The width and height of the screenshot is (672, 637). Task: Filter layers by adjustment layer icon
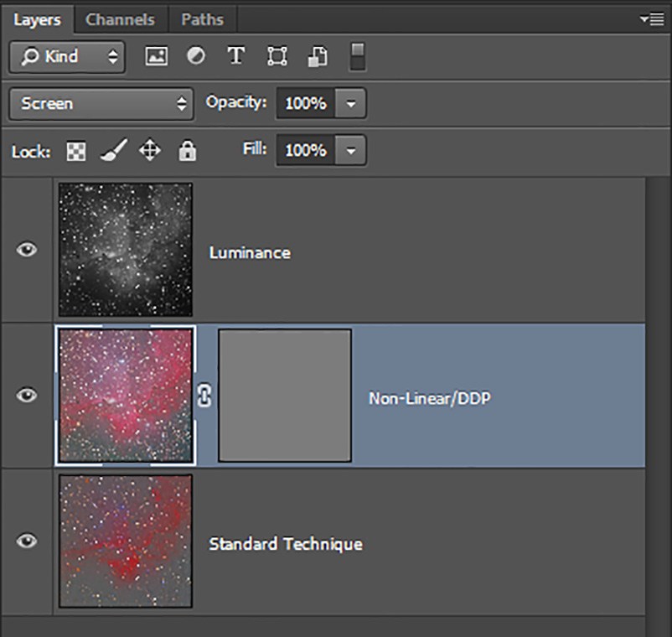[196, 55]
